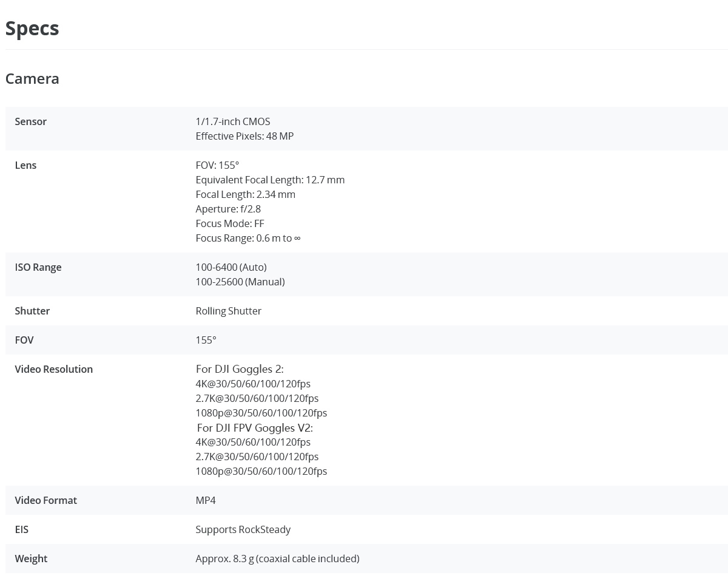Click the Approx. 8.3 g weight value
Viewport: 728px width, 581px height.
click(x=277, y=559)
